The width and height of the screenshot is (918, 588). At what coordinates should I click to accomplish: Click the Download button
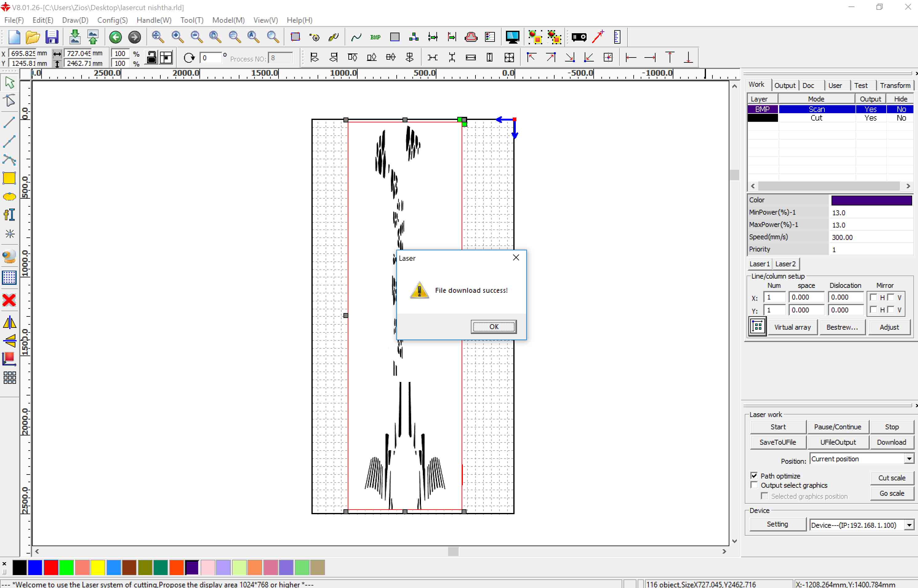coord(891,443)
